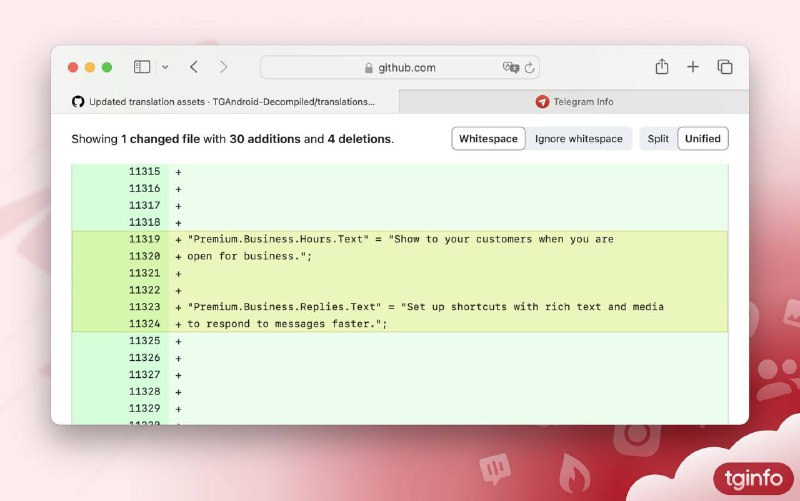Go forward using the forward arrow
Viewport: 800px width, 501px height.
point(224,67)
